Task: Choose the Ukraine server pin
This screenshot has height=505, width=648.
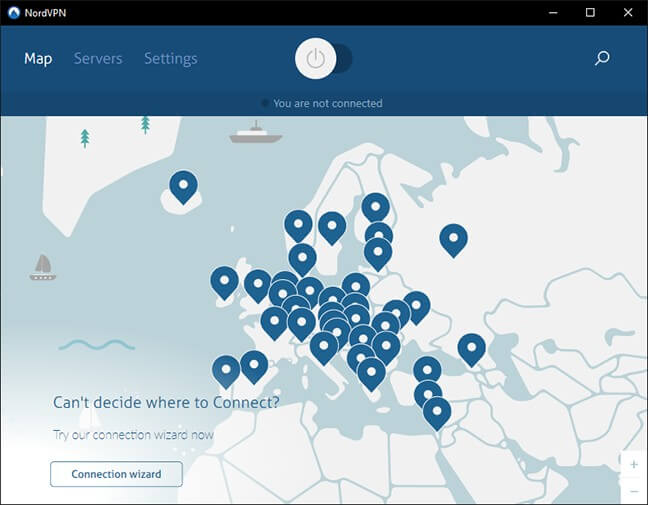Action: pos(416,307)
